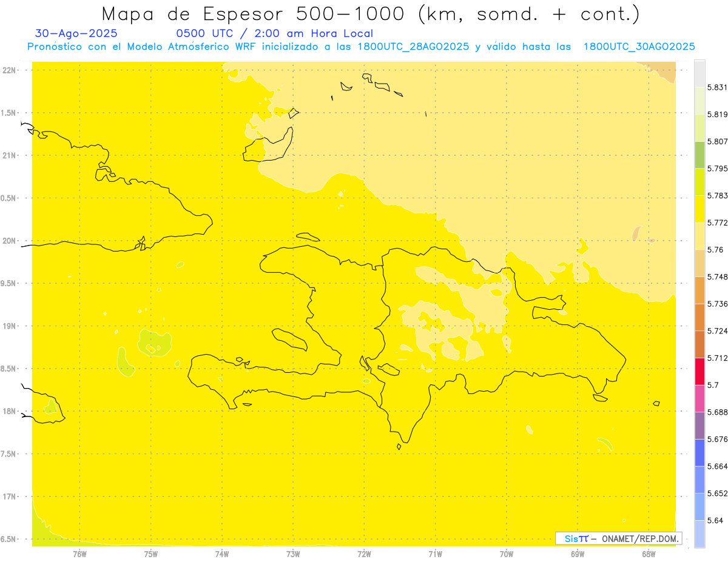Click the date text '30-Ago-2025'
Screen dimensions: 728x562
pyautogui.click(x=76, y=33)
